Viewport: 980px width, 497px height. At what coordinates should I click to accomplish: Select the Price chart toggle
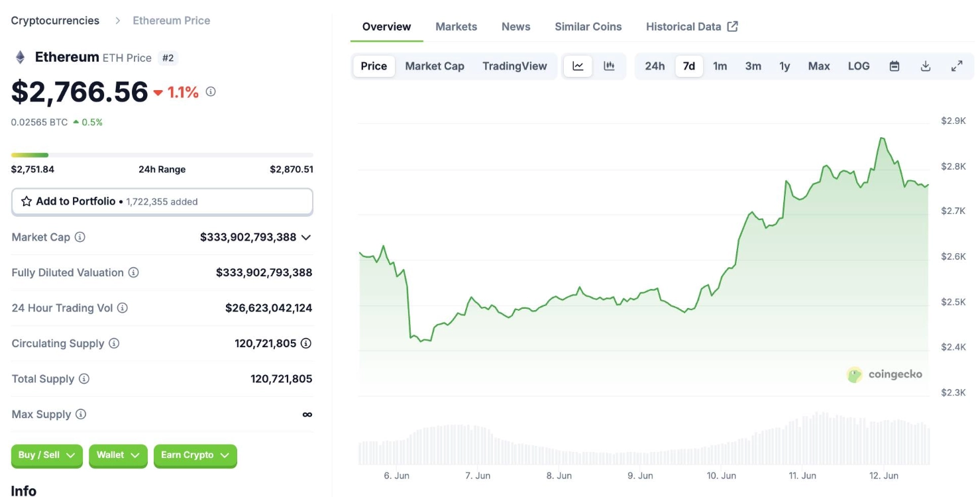pos(374,66)
